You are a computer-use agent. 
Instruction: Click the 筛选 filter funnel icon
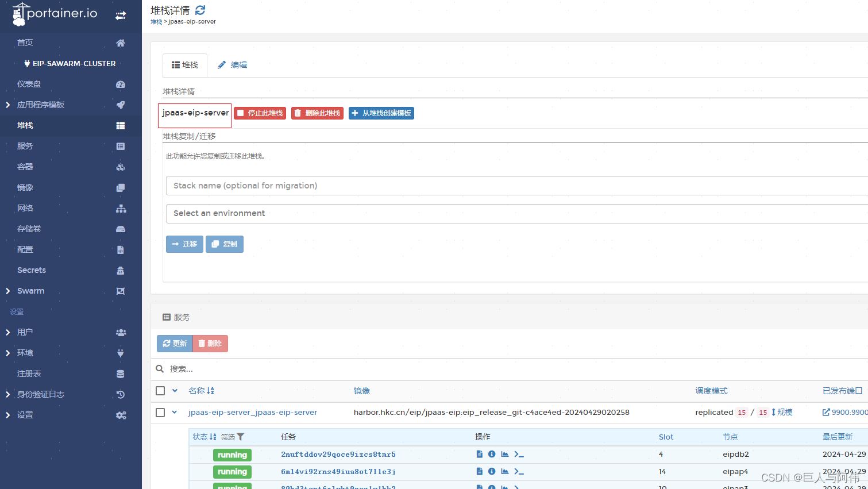coord(241,437)
